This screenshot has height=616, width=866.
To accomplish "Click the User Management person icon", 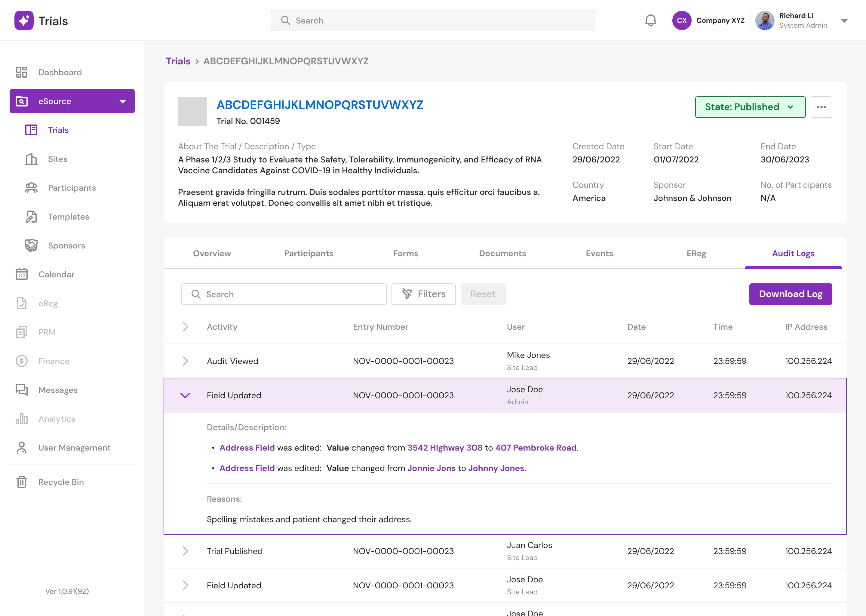I will point(22,448).
